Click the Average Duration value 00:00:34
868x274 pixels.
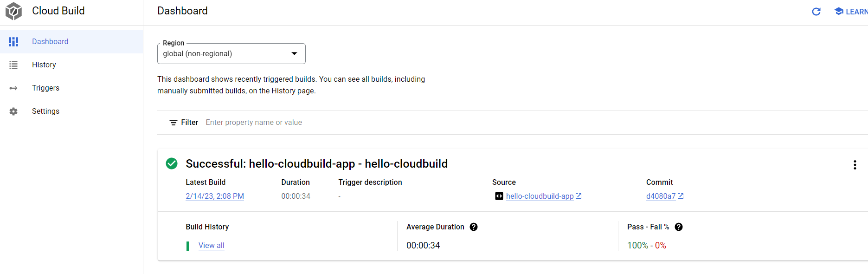[423, 245]
